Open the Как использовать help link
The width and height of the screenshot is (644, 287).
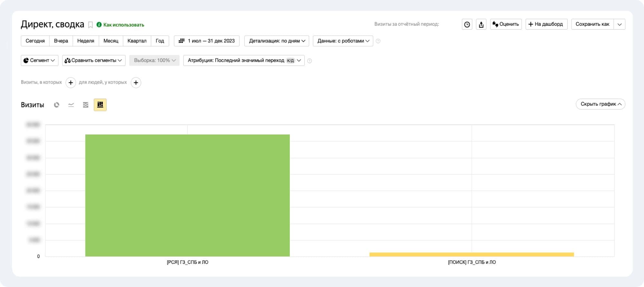[123, 25]
